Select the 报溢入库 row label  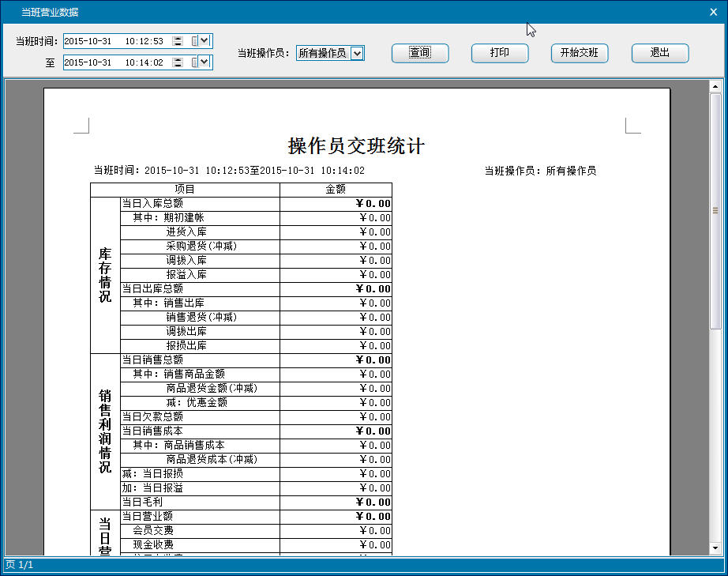click(186, 274)
